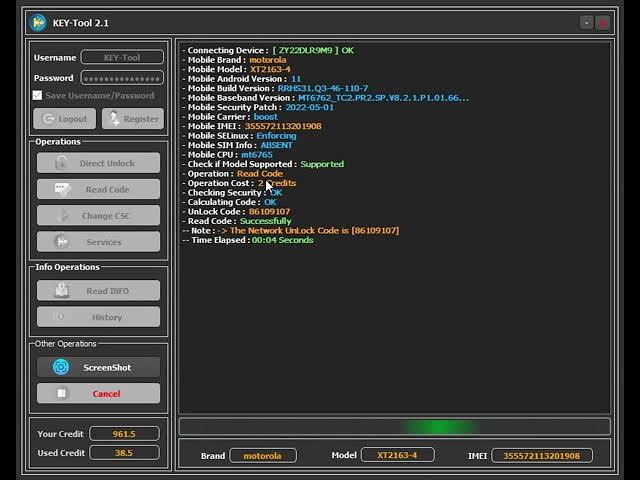Click the Read Code message icon
This screenshot has width=640, height=480.
(62, 189)
